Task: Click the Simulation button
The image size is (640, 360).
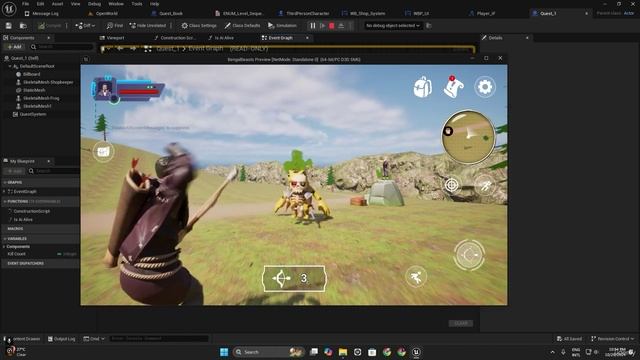Action: (x=282, y=26)
